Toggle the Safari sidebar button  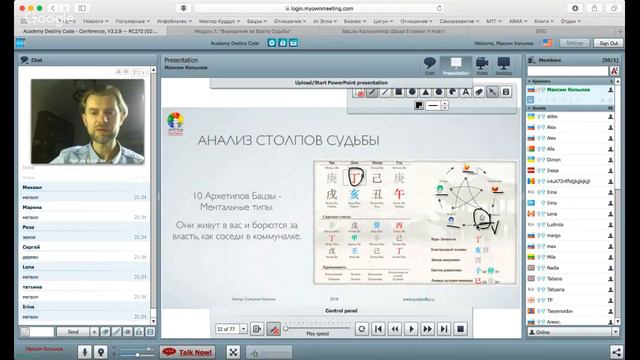pyautogui.click(x=82, y=8)
